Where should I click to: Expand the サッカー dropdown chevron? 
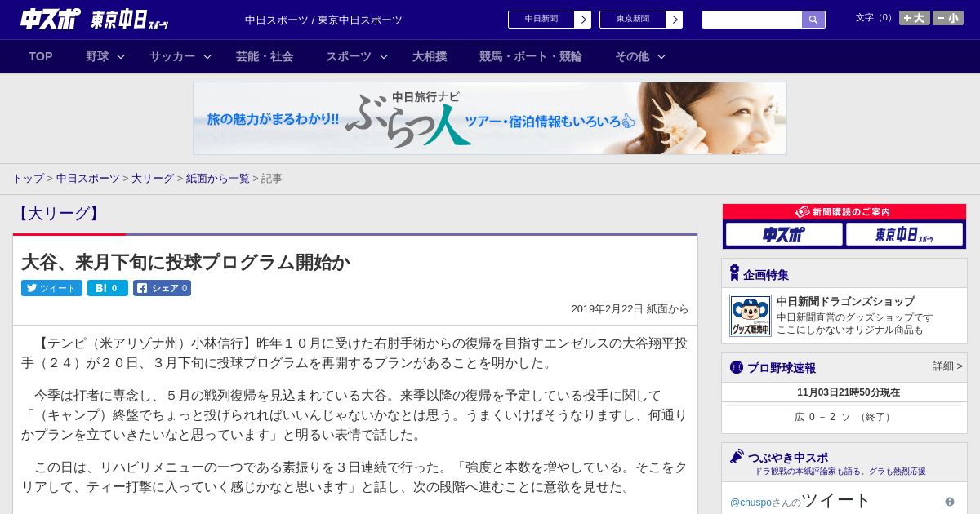coord(207,56)
